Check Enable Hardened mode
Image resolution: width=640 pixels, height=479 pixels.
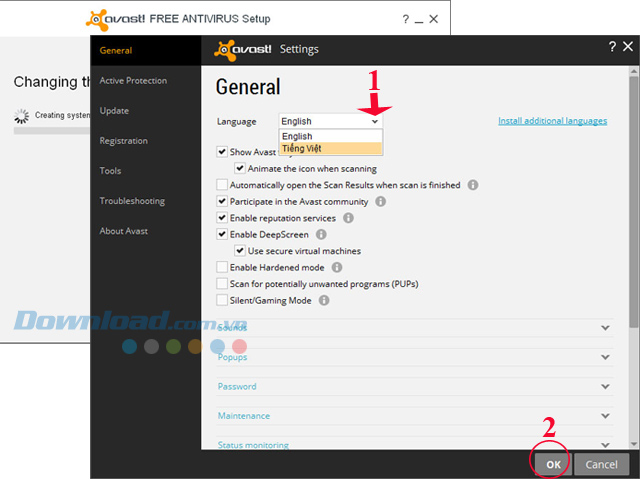tap(222, 267)
